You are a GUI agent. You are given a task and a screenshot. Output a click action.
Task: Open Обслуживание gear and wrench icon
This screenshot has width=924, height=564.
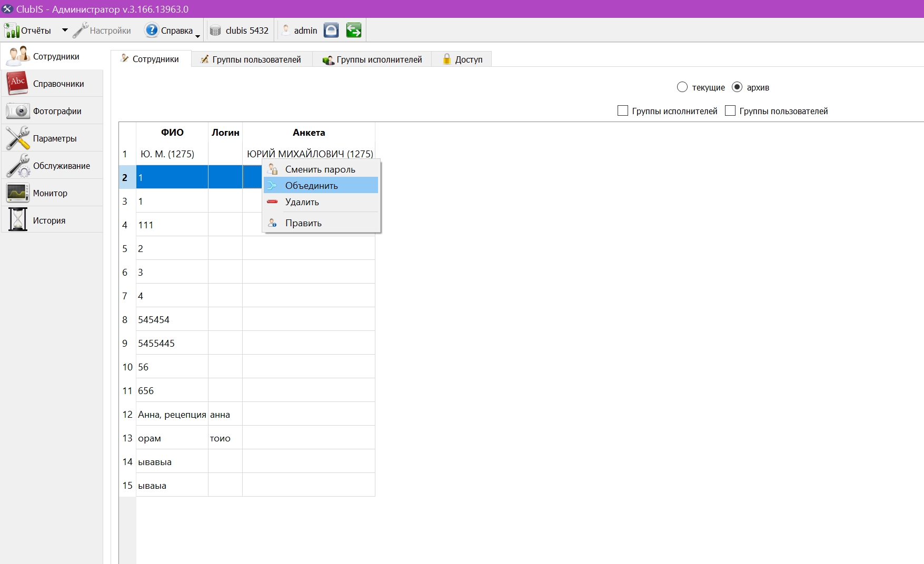tap(17, 165)
